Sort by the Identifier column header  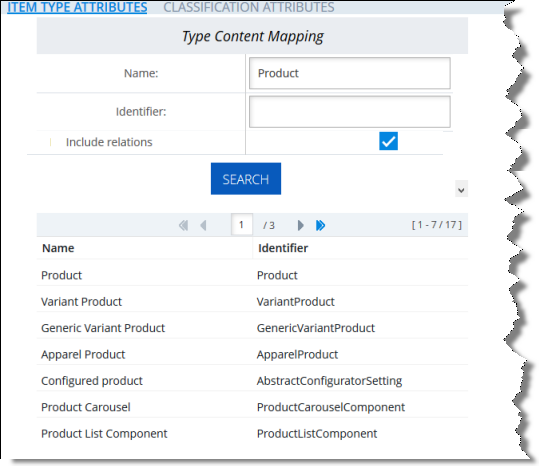tap(283, 248)
